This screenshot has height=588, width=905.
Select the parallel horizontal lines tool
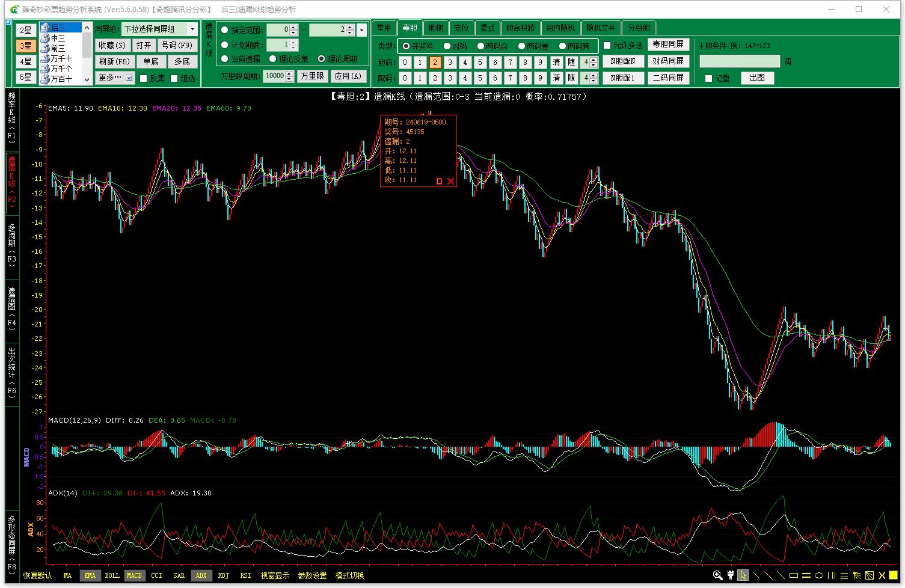pos(806,575)
